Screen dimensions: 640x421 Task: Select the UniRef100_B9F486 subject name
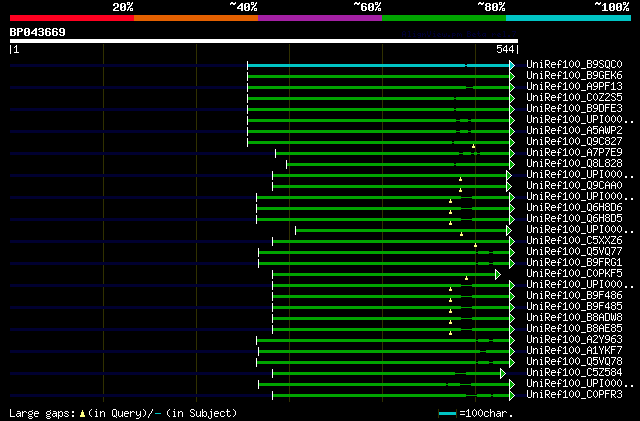[574, 296]
